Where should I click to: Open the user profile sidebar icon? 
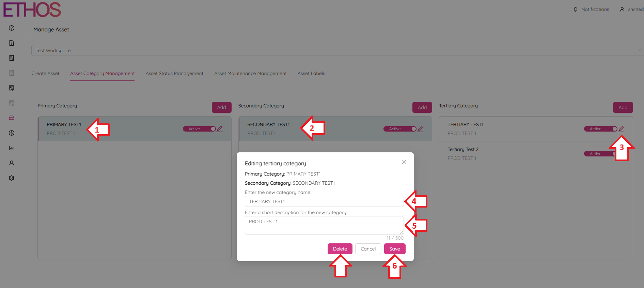(12, 163)
